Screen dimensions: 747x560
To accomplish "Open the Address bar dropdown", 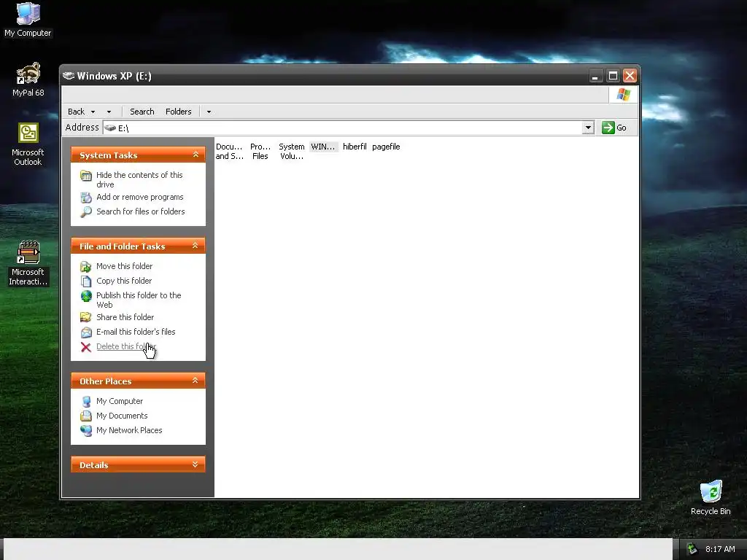I will pos(589,128).
